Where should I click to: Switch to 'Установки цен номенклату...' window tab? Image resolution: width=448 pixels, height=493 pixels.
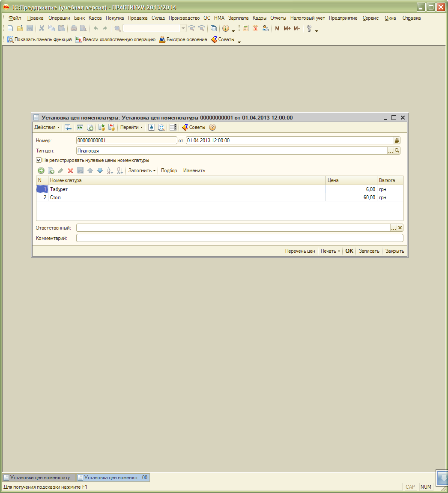[39, 478]
